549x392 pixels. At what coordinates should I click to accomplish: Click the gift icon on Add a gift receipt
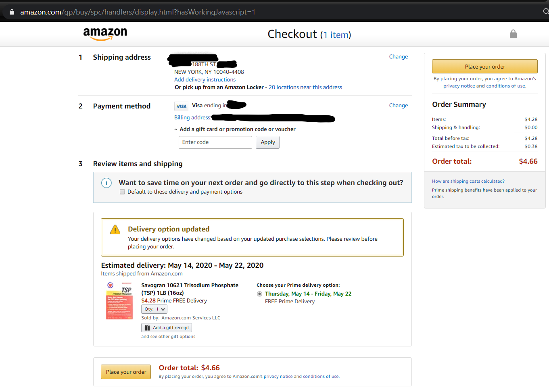pos(147,328)
